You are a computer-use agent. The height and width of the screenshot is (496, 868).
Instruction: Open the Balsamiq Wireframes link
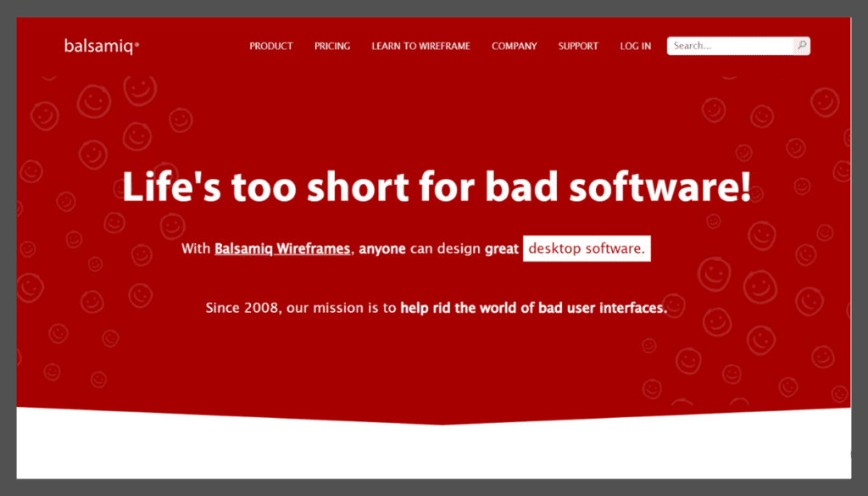(x=282, y=248)
